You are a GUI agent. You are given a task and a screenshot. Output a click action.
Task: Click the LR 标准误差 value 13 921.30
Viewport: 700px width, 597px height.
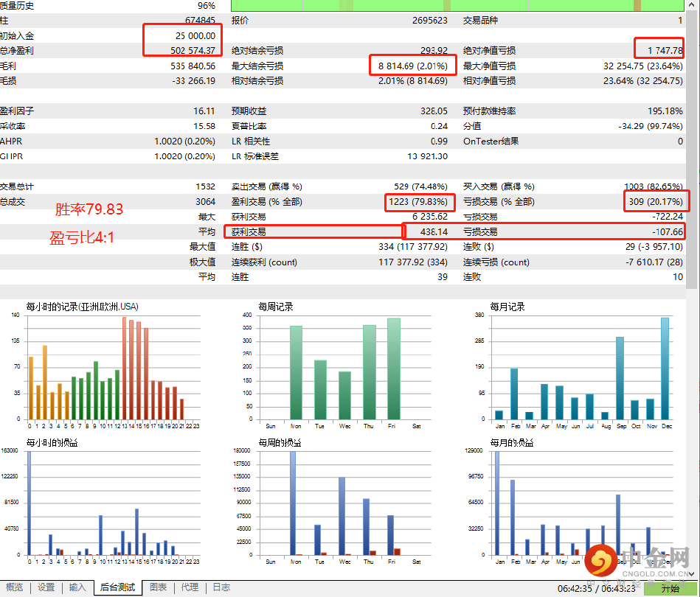pyautogui.click(x=428, y=156)
